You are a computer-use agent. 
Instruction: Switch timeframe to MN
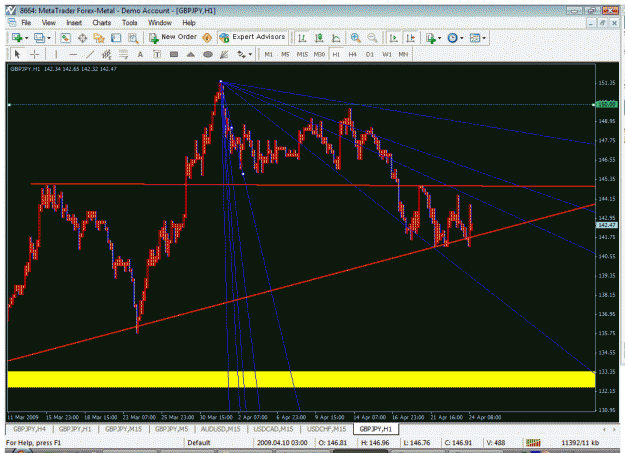tap(403, 54)
